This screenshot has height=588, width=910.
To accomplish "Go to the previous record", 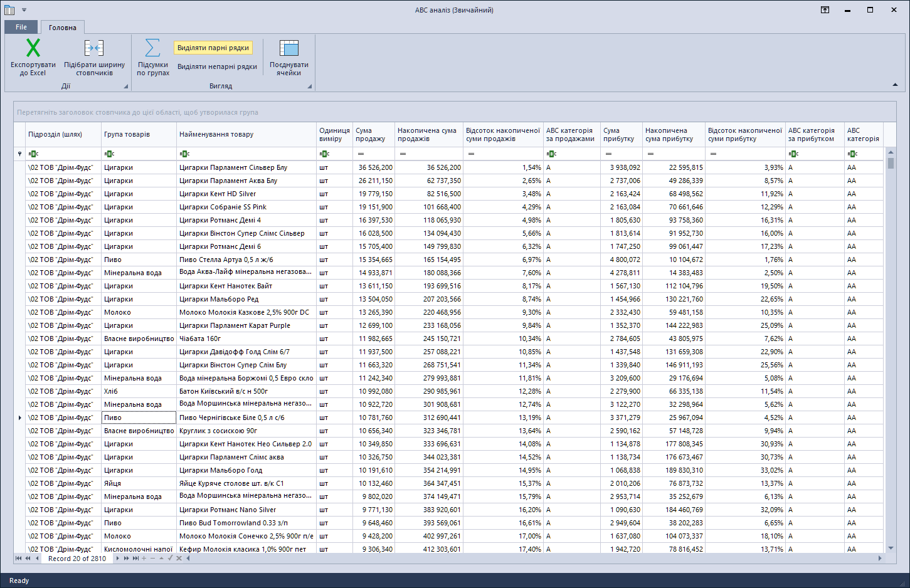I will coord(37,558).
